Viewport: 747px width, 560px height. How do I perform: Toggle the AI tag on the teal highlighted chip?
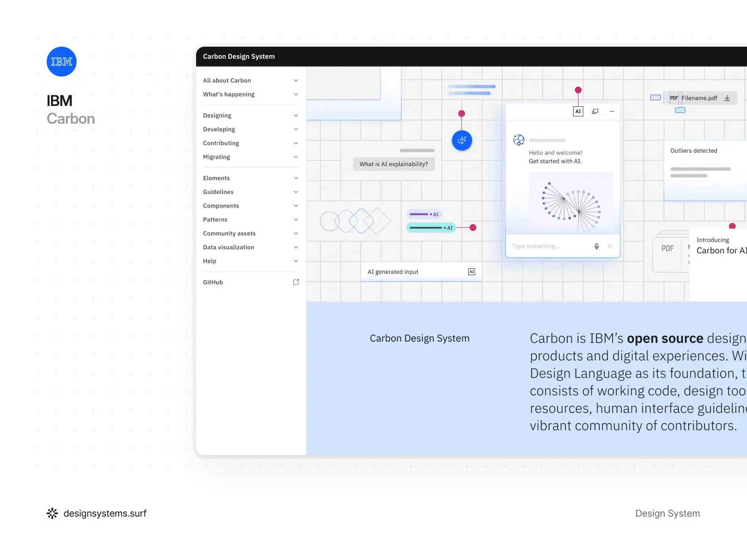[449, 227]
